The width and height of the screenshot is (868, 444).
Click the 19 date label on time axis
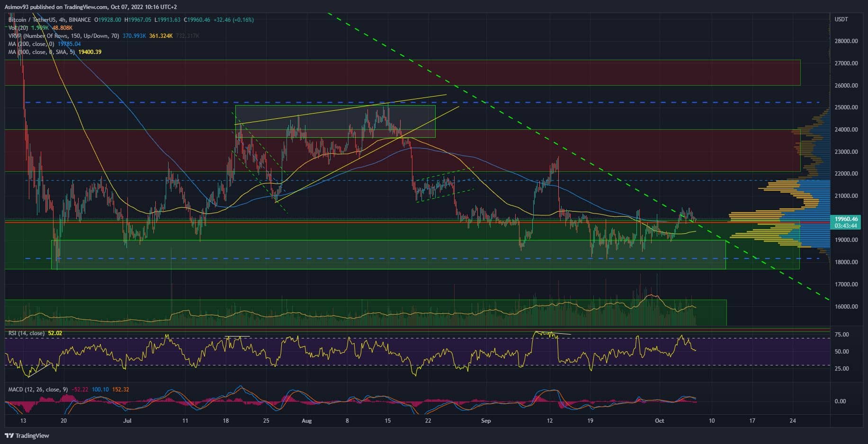click(x=590, y=421)
